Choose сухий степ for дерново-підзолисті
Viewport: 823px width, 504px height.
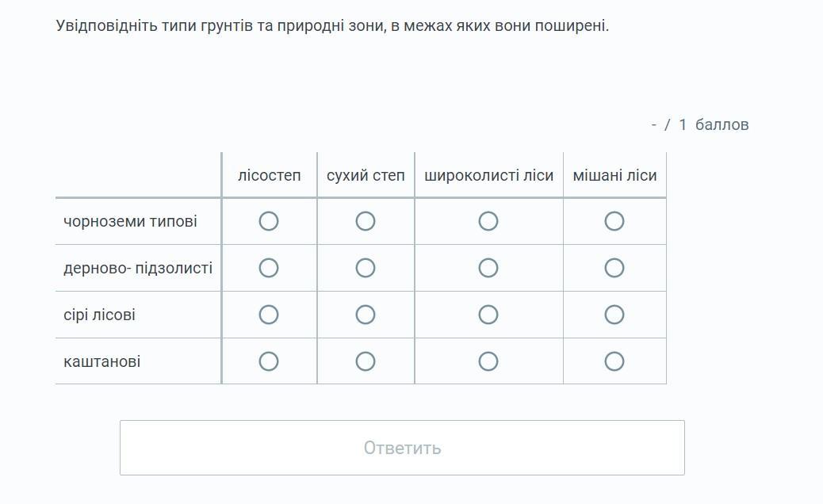pyautogui.click(x=366, y=268)
